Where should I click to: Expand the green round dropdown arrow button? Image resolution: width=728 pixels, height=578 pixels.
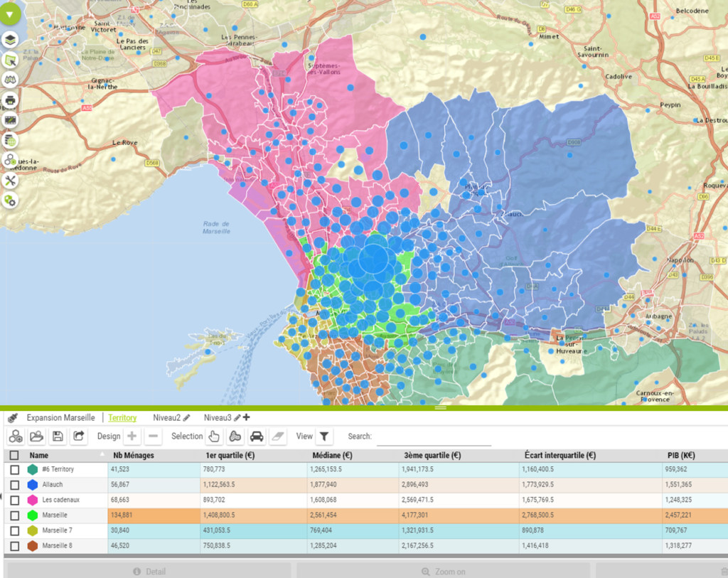tap(10, 14)
